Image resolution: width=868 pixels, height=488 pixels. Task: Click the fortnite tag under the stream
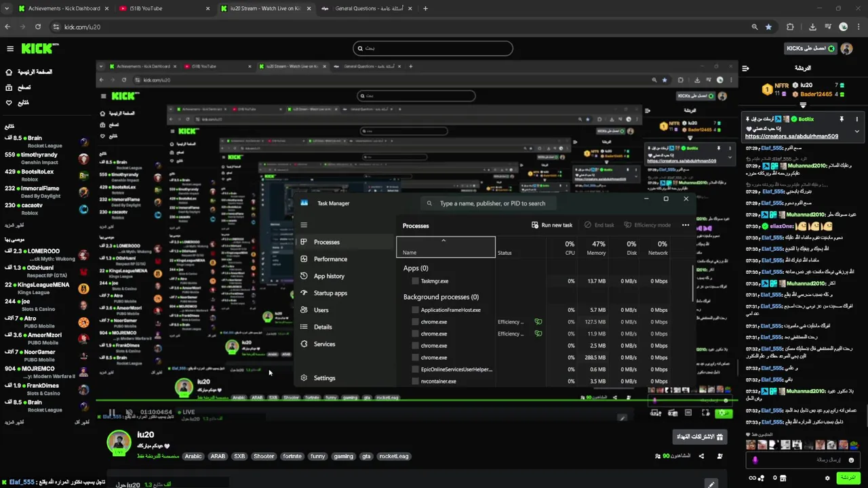[x=292, y=456]
